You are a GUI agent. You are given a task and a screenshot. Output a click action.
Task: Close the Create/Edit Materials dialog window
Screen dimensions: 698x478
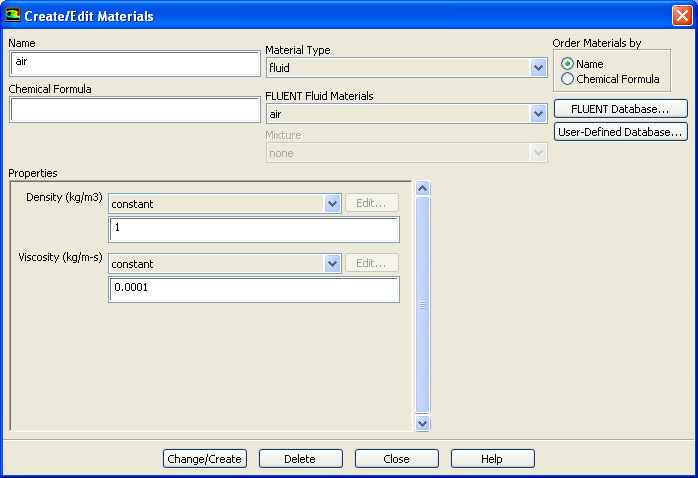[682, 16]
